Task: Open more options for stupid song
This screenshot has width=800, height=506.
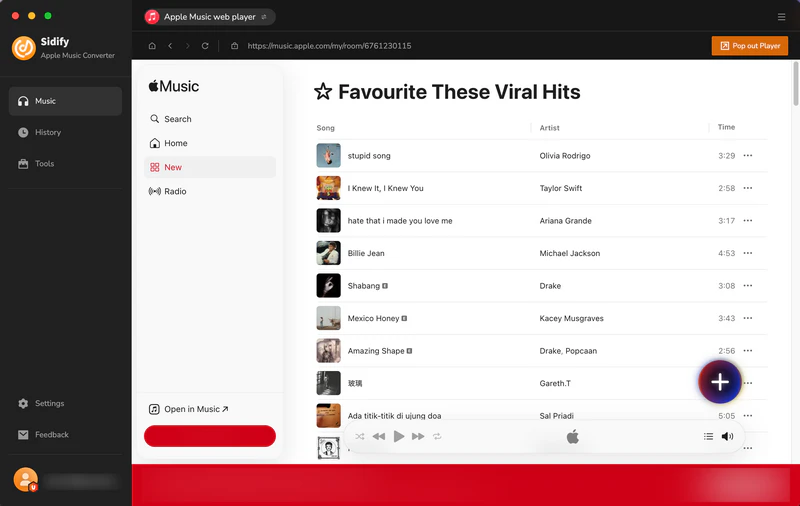Action: 748,156
